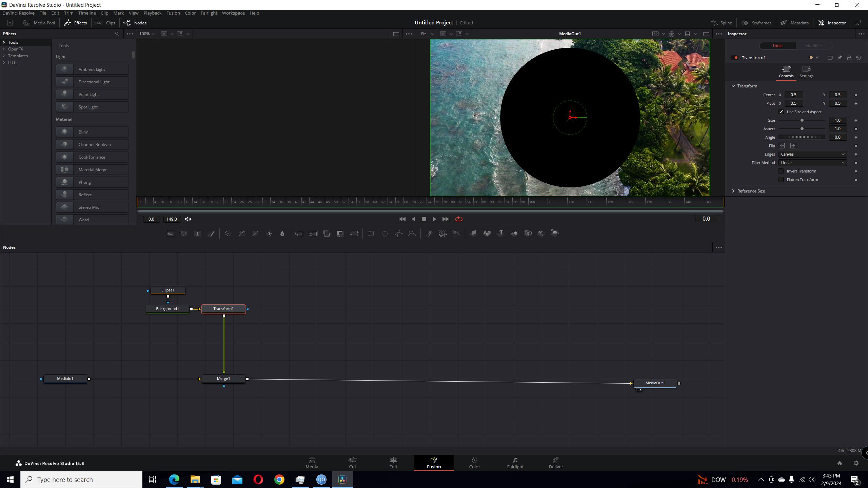Add a Text 3D node from toolbar

pyautogui.click(x=500, y=233)
